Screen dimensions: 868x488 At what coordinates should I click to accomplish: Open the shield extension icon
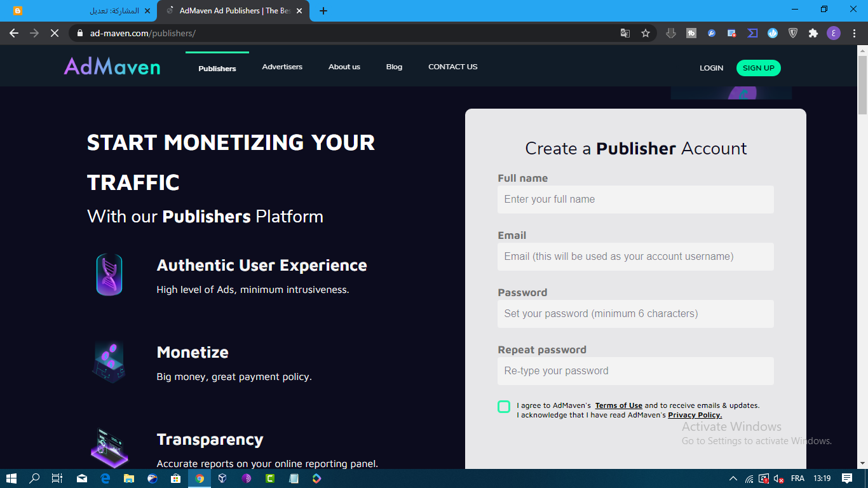tap(793, 33)
